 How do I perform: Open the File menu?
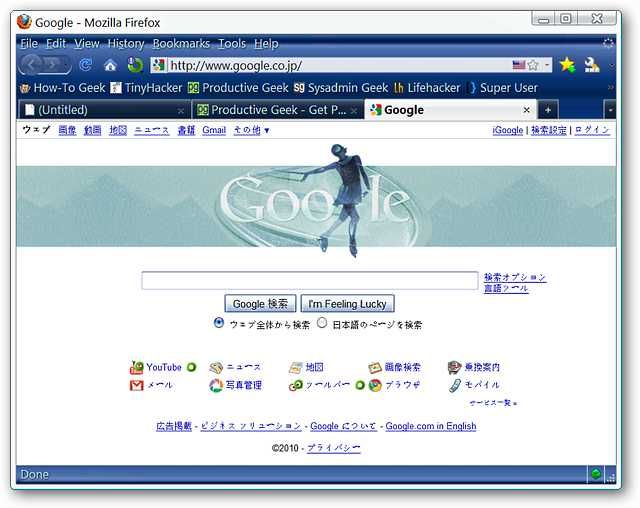[29, 43]
